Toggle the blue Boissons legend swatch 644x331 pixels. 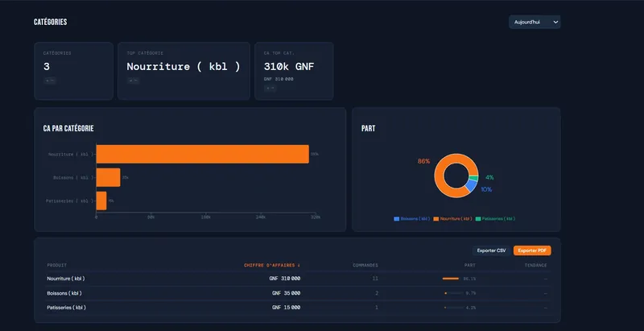click(396, 219)
